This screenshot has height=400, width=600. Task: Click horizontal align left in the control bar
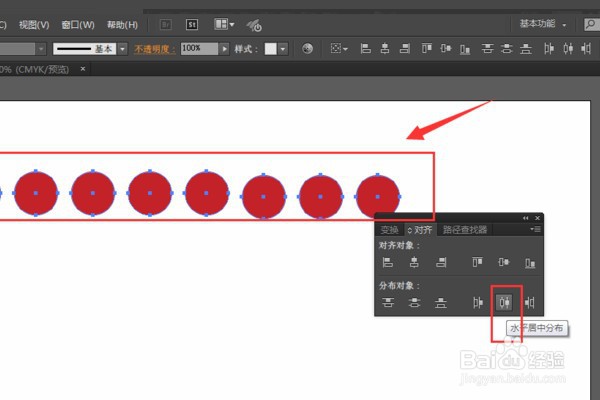coord(365,49)
